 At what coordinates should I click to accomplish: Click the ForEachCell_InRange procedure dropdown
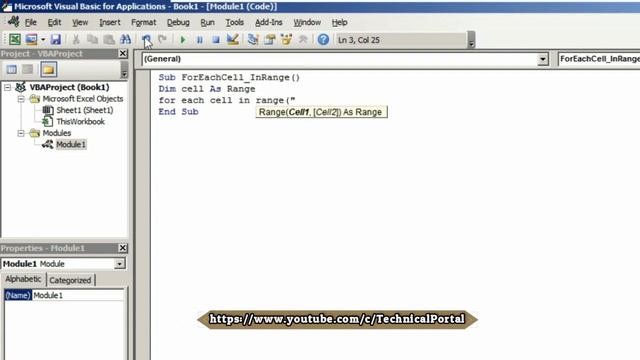pyautogui.click(x=599, y=59)
